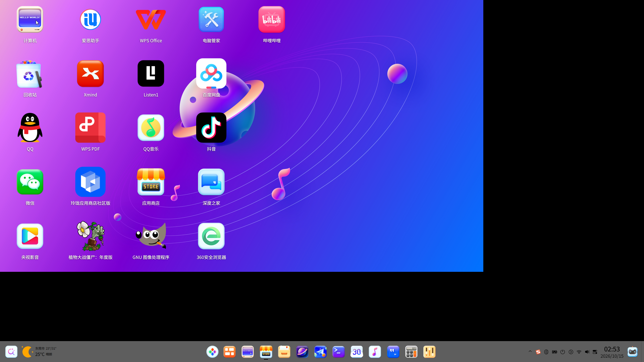Open the Listen1 music app
Image resolution: width=644 pixels, height=362 pixels.
[151, 74]
